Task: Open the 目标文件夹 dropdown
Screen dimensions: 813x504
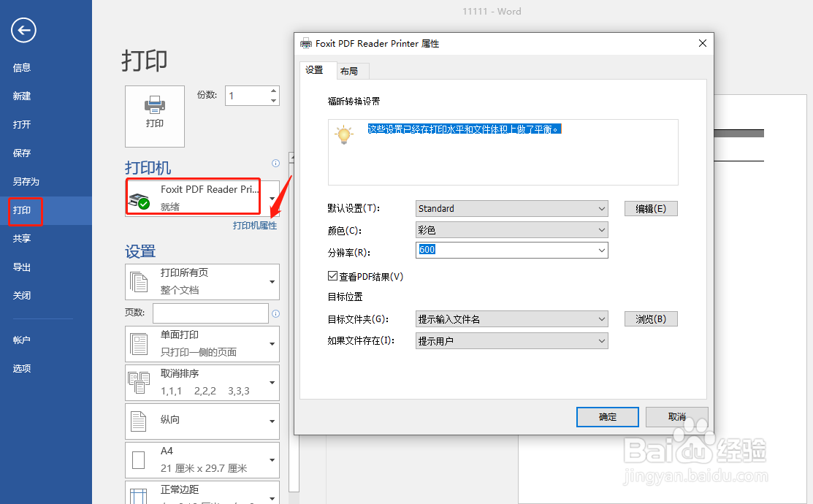Action: tap(512, 319)
